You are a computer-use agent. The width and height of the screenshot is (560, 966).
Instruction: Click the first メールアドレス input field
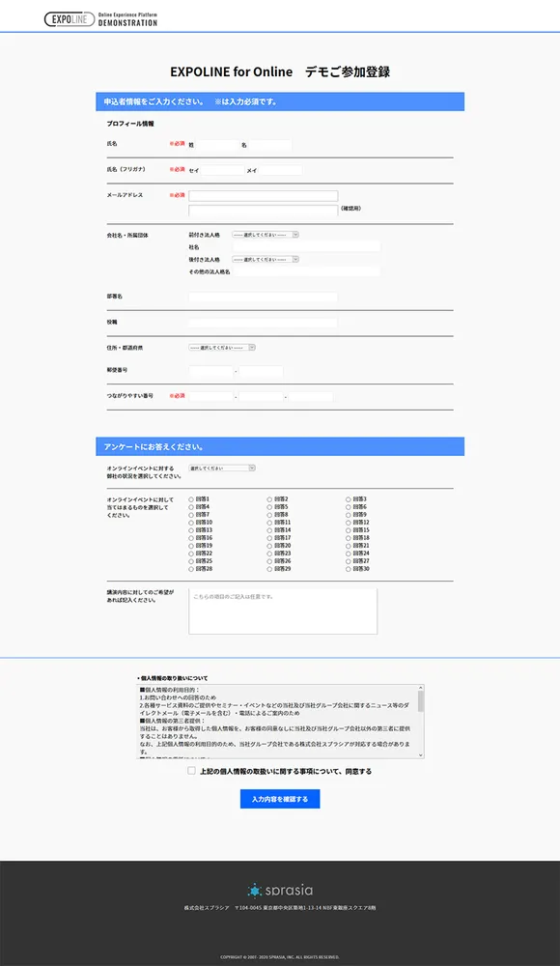(x=263, y=196)
